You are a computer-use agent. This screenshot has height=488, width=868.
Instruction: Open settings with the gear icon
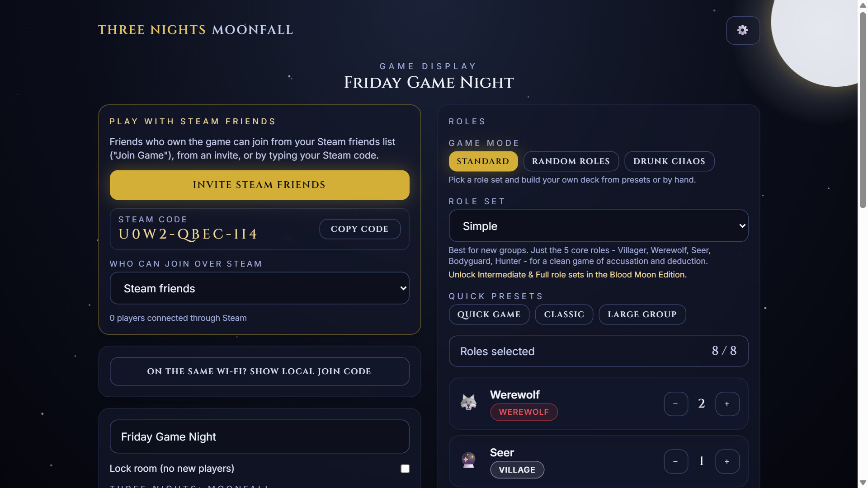[x=742, y=30]
